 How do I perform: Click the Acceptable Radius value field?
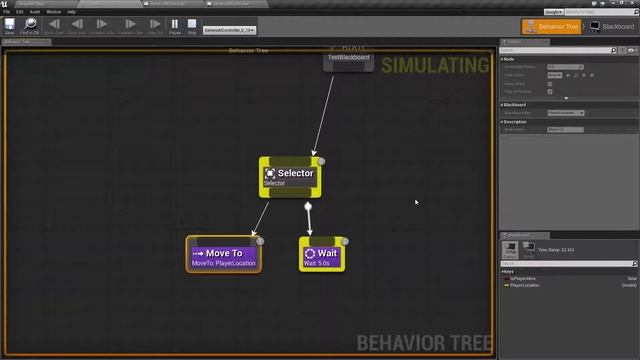565,67
